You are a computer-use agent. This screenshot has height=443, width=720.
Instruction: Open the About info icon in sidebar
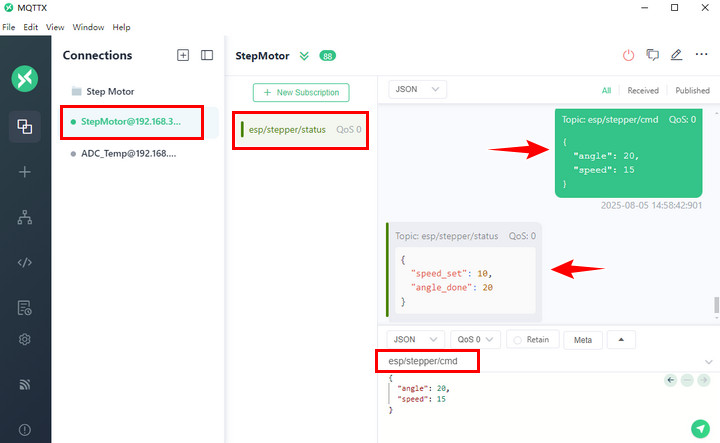(25, 430)
